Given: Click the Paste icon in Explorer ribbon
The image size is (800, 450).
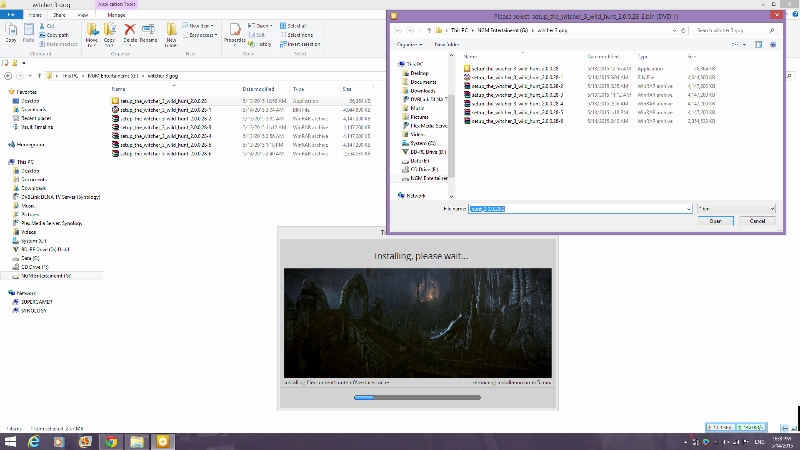Looking at the screenshot, I should tap(29, 33).
